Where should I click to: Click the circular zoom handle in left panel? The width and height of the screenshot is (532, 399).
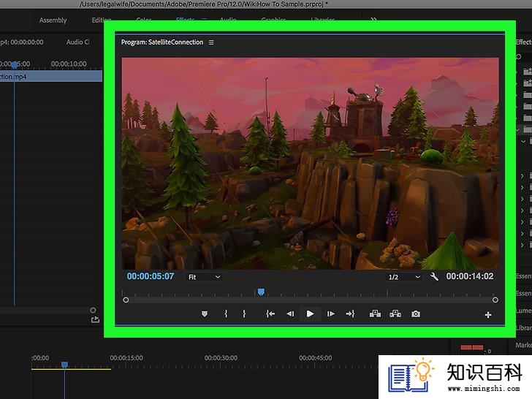click(x=93, y=310)
